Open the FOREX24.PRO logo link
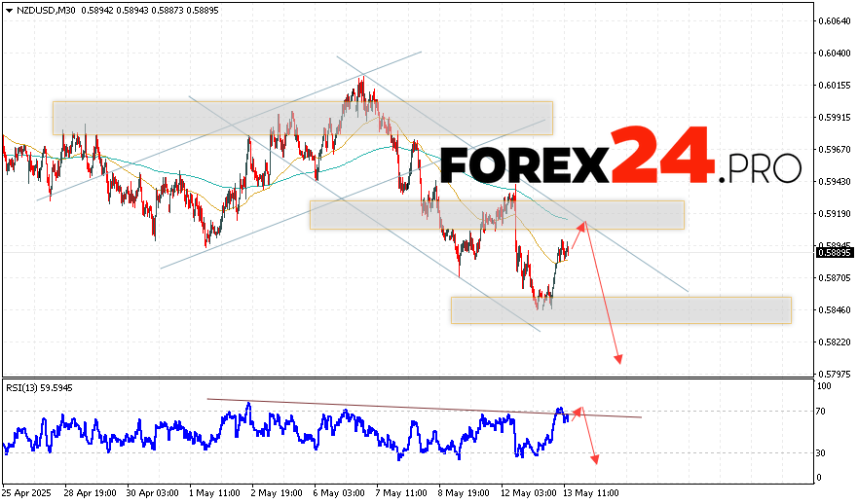This screenshot has height=504, width=858. point(621,157)
